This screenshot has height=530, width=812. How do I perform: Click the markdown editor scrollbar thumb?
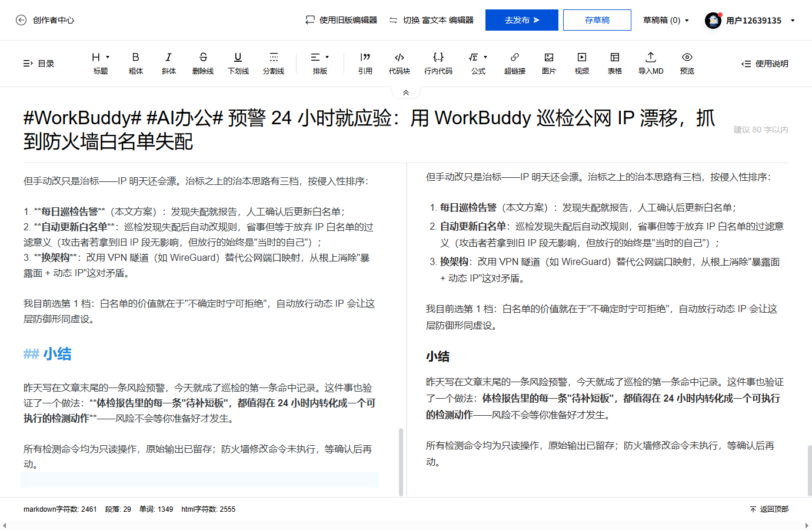tap(401, 462)
